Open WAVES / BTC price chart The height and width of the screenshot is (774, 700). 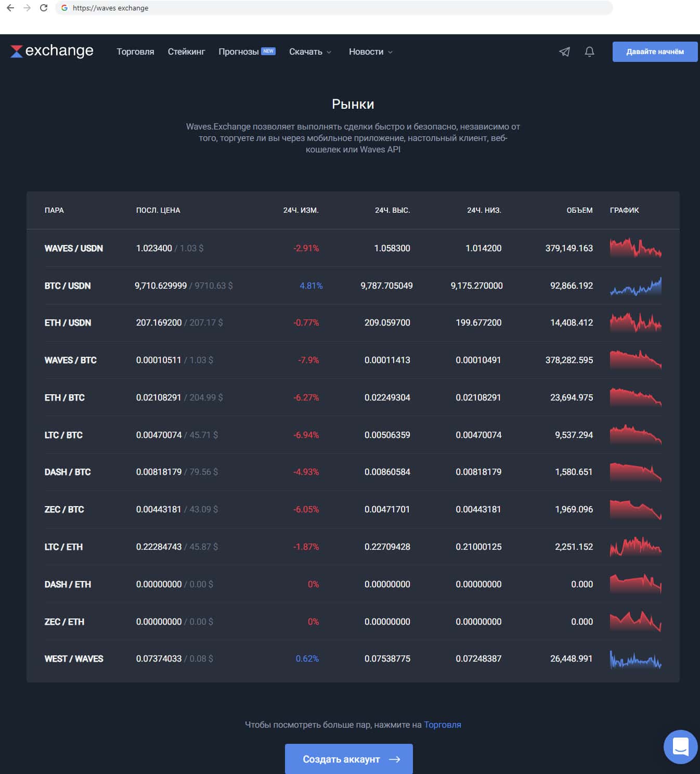(636, 360)
